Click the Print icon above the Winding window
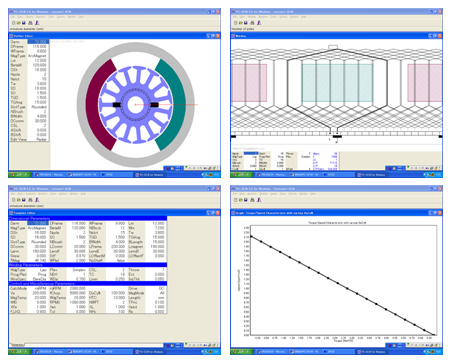This screenshot has width=450, height=360. 252,23
